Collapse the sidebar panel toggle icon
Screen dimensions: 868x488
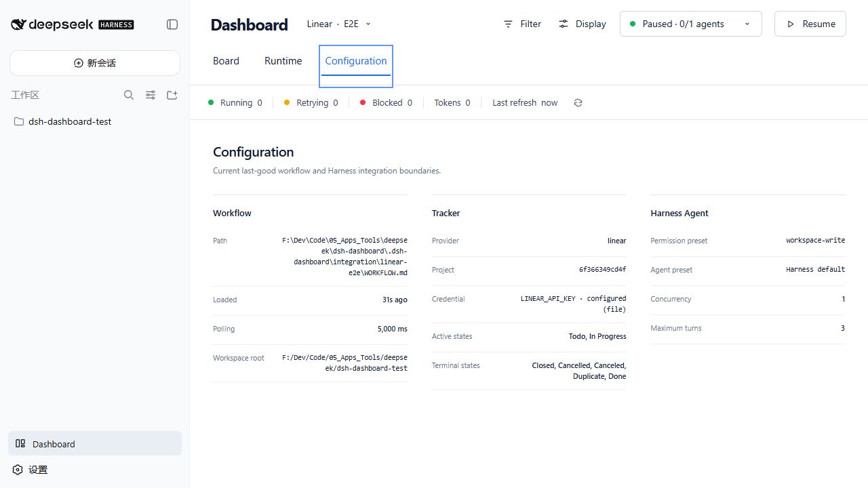[172, 24]
